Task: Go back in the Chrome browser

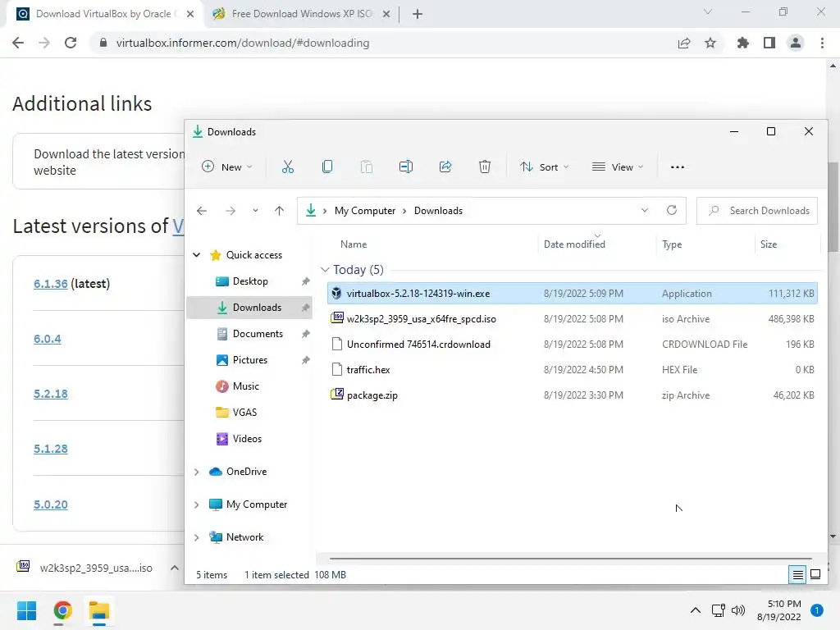Action: pyautogui.click(x=18, y=43)
